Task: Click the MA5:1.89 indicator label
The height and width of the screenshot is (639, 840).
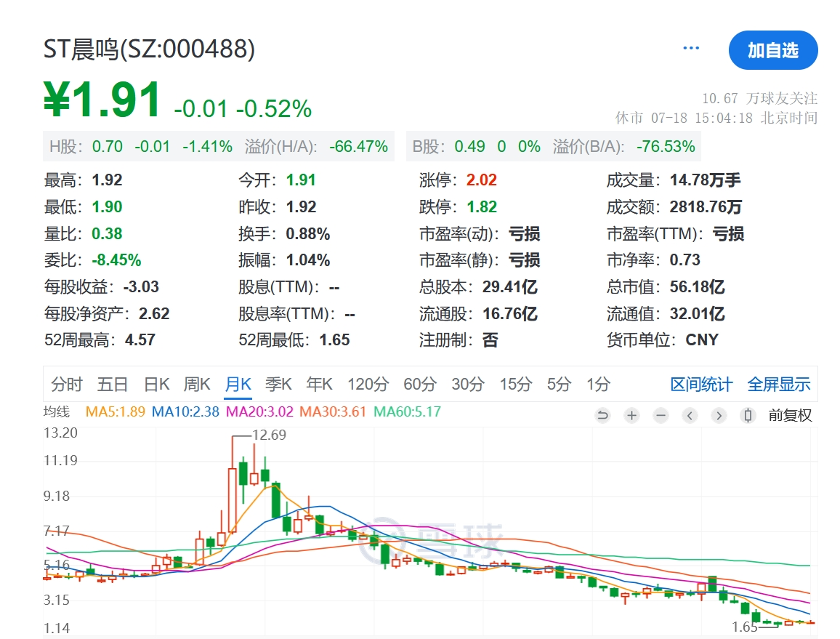Action: [116, 411]
